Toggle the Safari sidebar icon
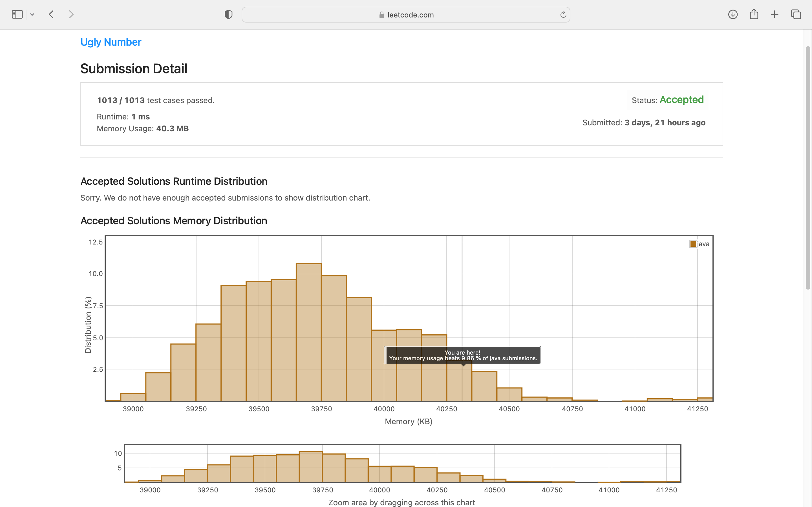812x507 pixels. pos(17,14)
